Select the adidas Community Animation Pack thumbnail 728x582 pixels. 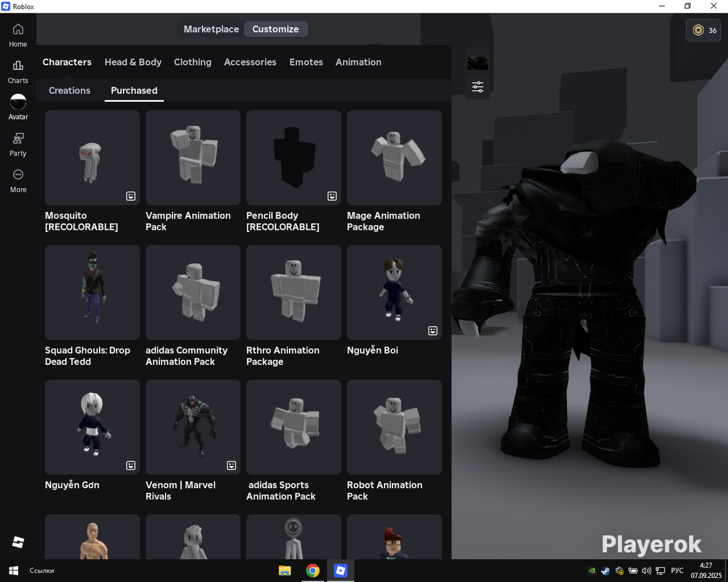193,292
